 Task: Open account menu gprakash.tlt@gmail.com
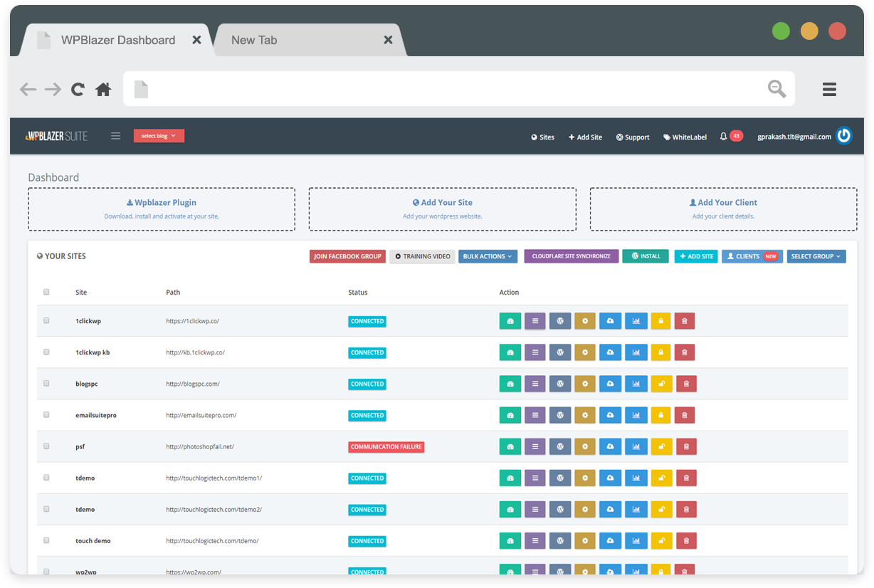click(x=794, y=137)
